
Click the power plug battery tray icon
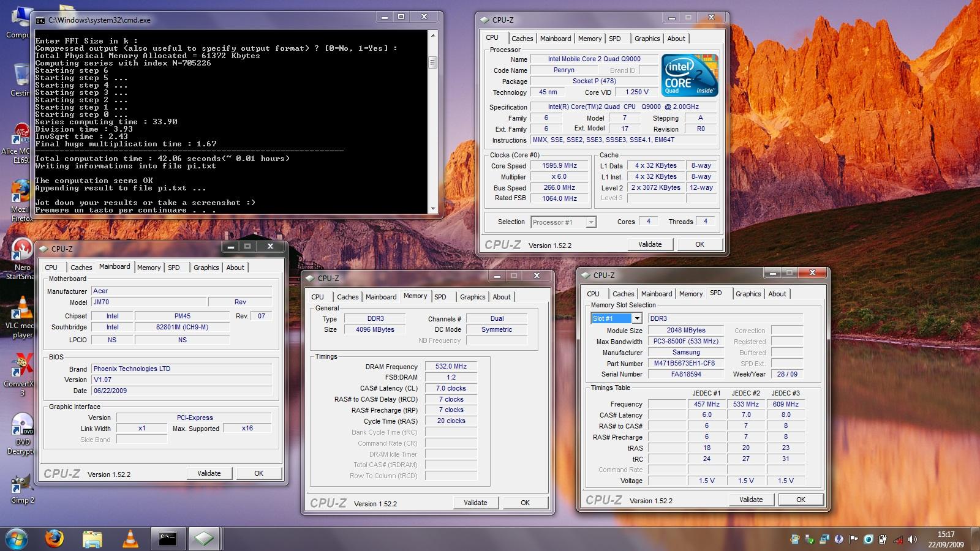pos(883,539)
